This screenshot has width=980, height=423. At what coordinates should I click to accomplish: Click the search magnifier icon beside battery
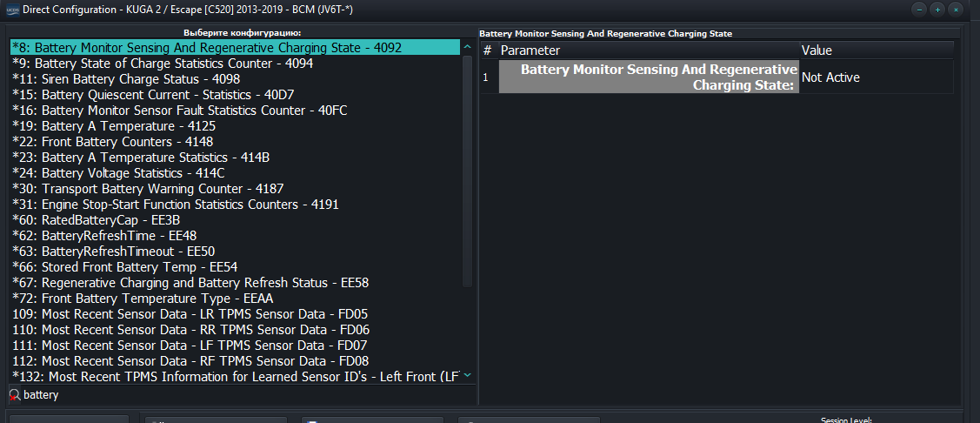pos(14,395)
